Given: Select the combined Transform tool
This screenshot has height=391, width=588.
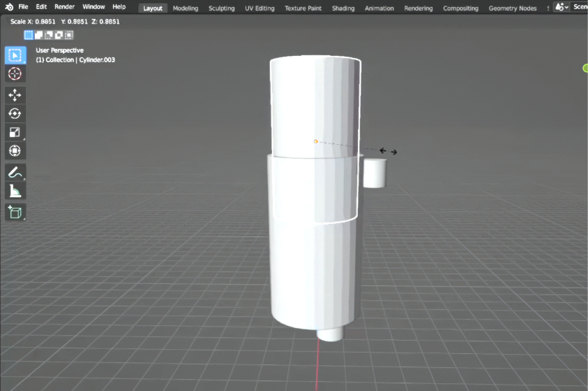Looking at the screenshot, I should pos(15,150).
